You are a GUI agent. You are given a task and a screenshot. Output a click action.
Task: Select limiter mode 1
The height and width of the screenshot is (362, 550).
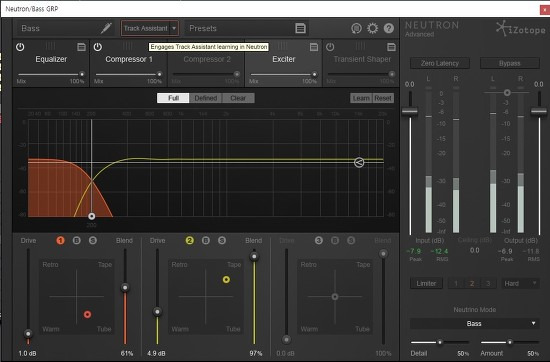[x=456, y=283]
